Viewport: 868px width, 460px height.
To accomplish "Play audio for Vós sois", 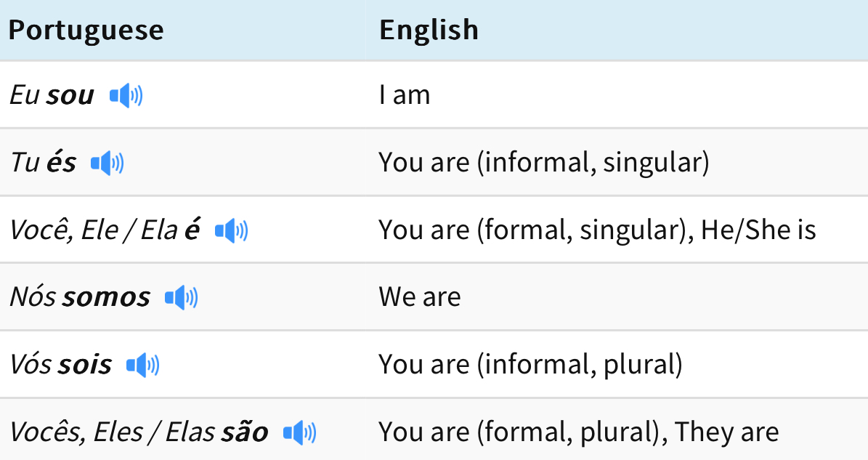I will coord(142,366).
